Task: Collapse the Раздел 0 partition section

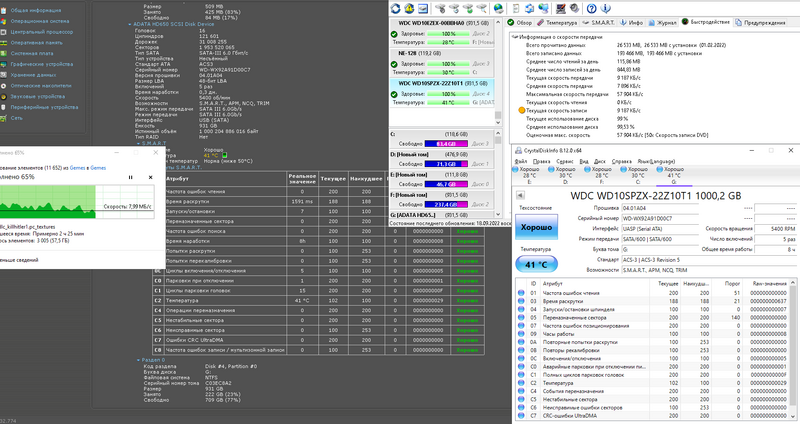Action: [x=138, y=360]
